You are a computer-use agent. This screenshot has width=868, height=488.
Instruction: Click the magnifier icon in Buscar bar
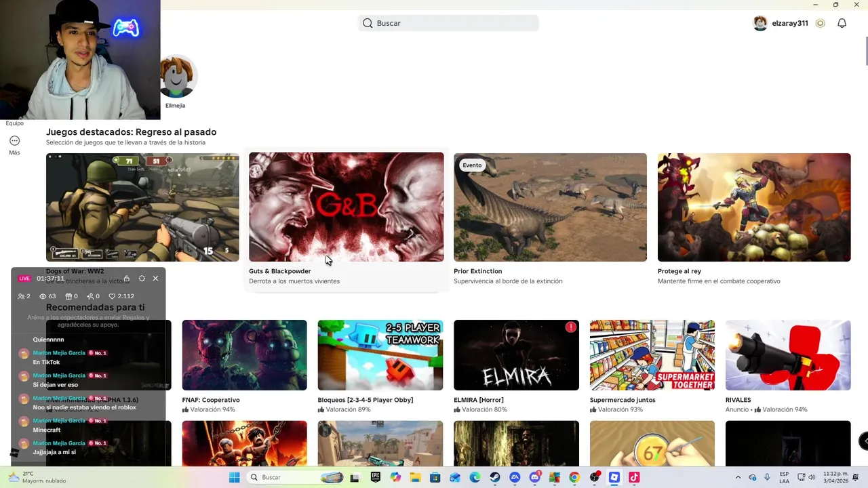point(368,23)
